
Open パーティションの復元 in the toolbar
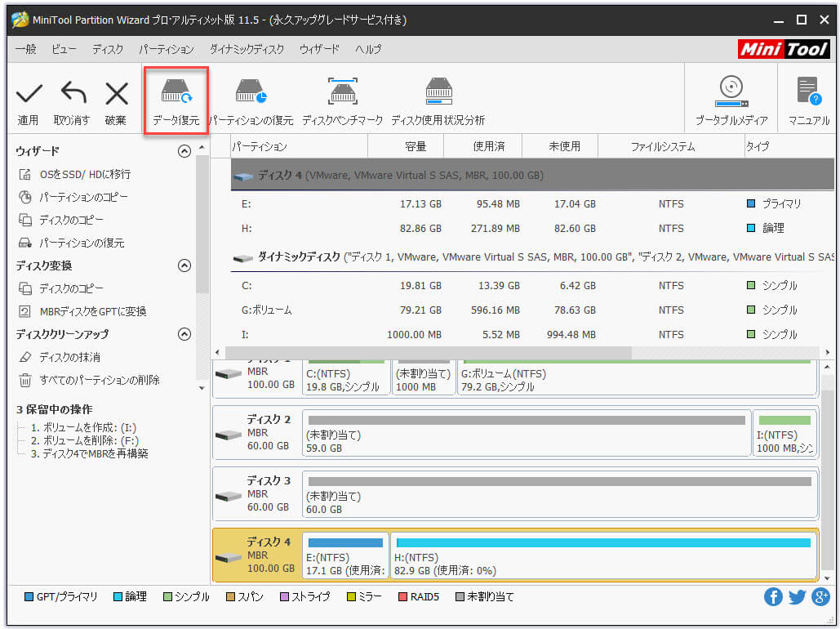pos(251,102)
